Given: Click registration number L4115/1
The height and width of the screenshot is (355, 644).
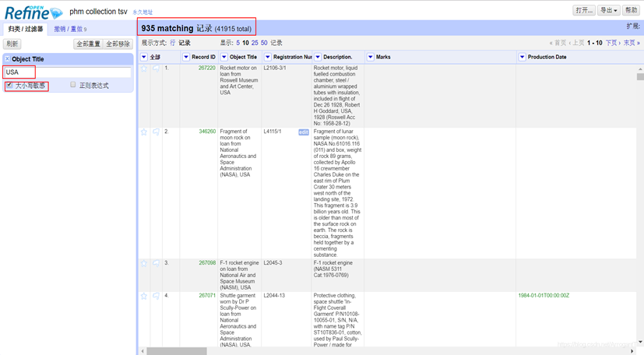Looking at the screenshot, I should pos(273,132).
